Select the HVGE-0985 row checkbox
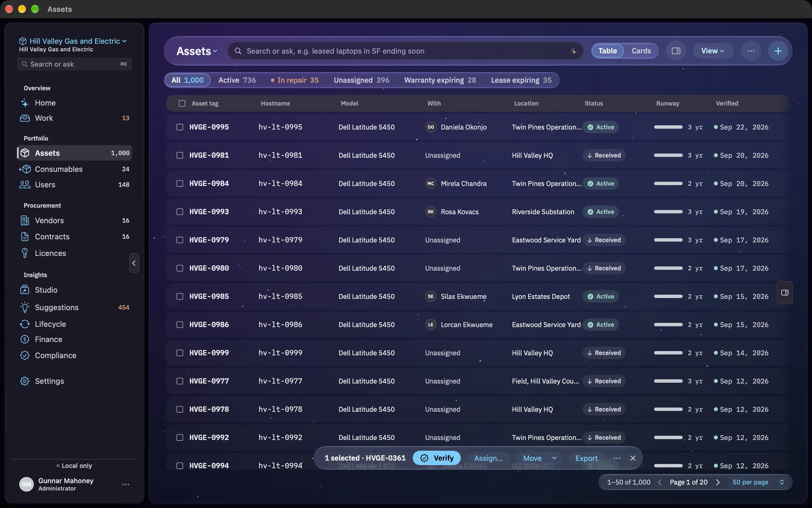Image resolution: width=812 pixels, height=508 pixels. tap(180, 297)
